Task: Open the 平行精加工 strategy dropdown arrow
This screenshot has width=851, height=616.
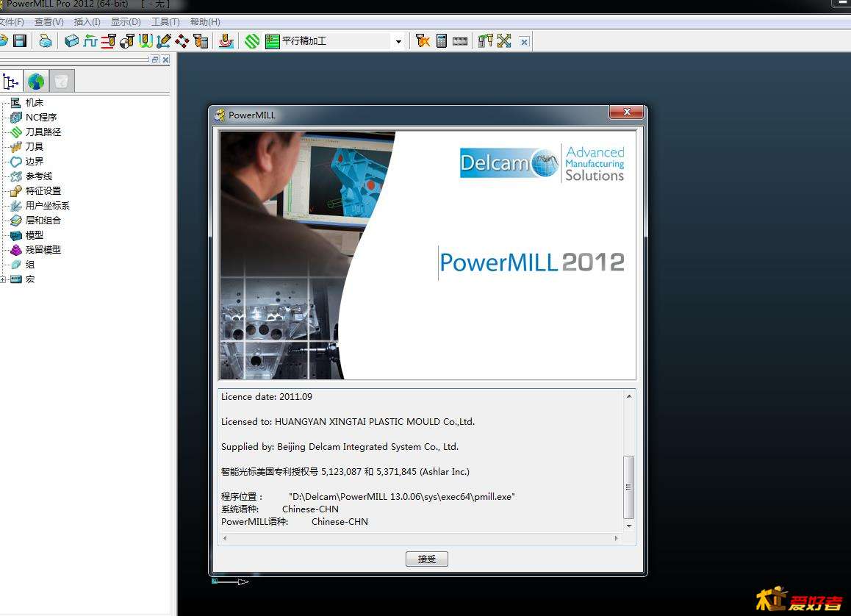Action: coord(398,41)
